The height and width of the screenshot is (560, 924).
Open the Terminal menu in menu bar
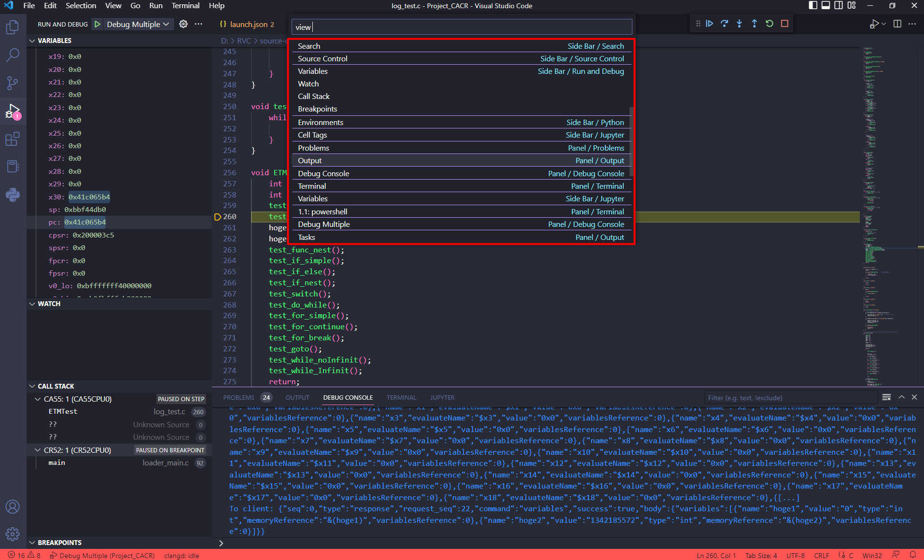[x=185, y=6]
